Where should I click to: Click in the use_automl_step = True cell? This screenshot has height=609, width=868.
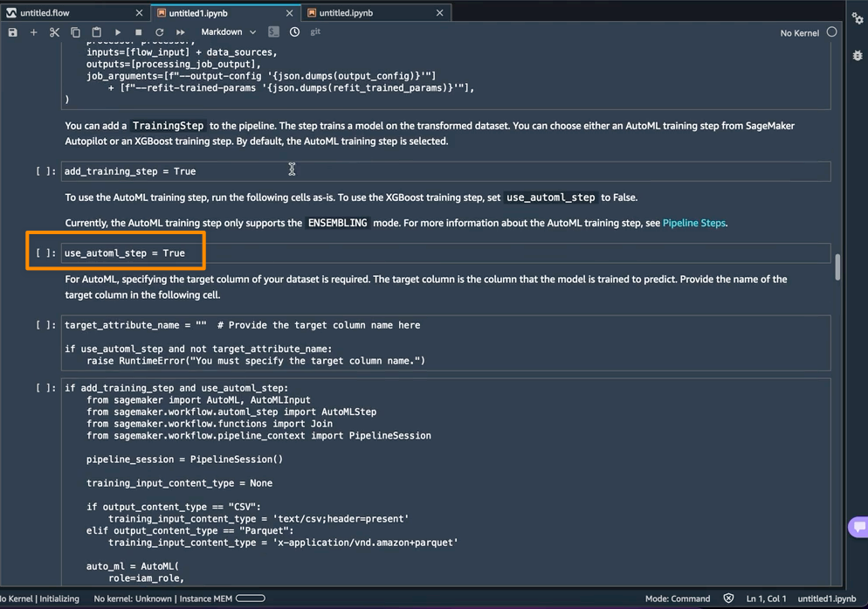(445, 253)
